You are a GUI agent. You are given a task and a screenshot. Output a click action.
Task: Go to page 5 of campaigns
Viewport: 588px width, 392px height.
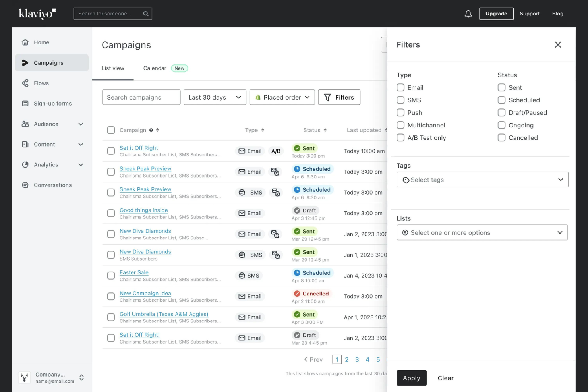pyautogui.click(x=378, y=360)
